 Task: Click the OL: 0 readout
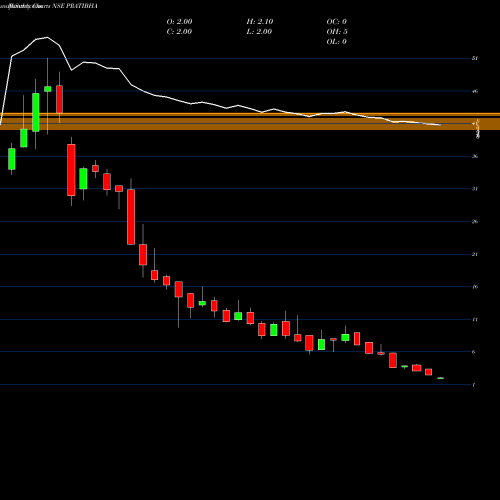click(336, 42)
